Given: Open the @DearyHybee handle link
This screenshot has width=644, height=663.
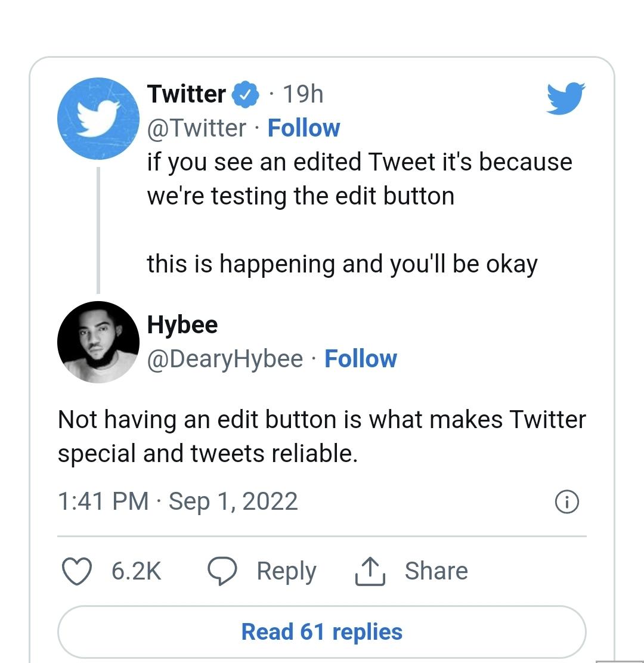Looking at the screenshot, I should point(225,359).
